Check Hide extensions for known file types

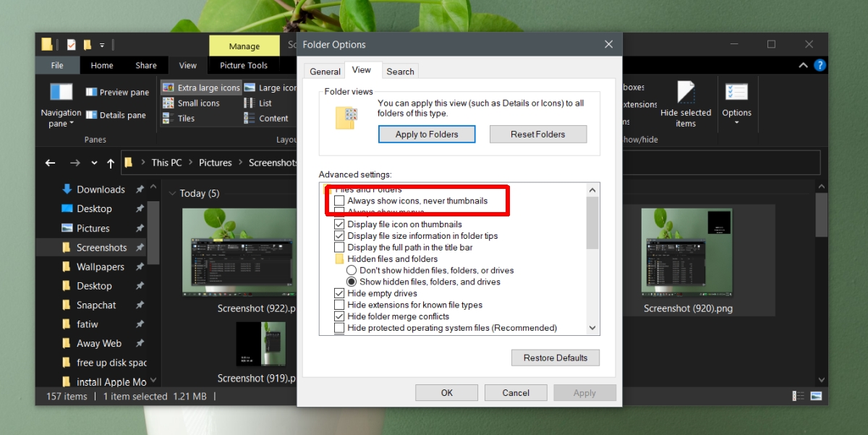click(339, 305)
